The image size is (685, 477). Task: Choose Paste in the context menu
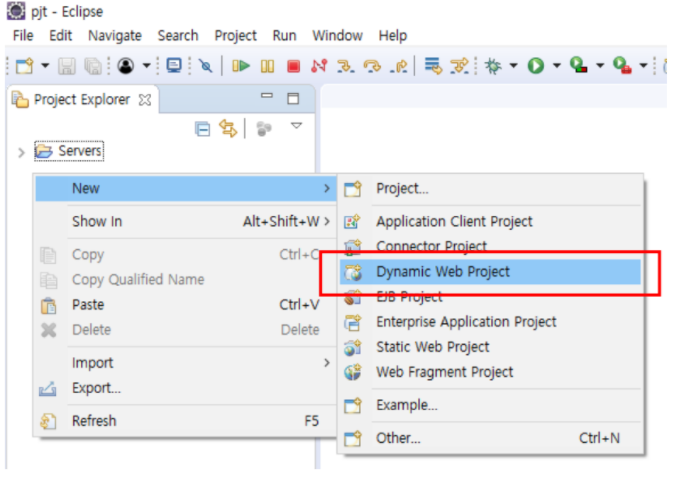coord(186,304)
